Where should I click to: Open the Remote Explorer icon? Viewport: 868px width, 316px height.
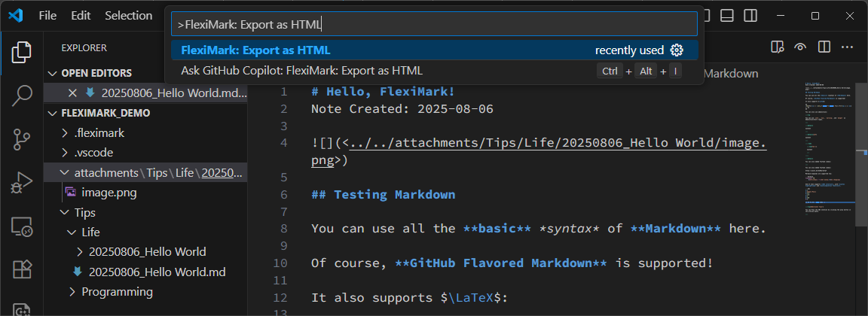22,226
